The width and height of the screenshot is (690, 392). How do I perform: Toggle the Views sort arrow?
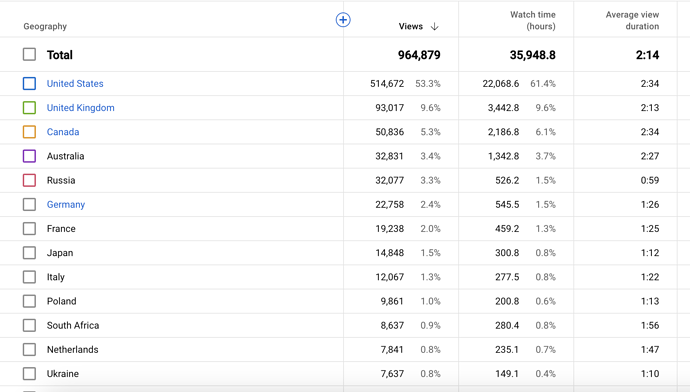pyautogui.click(x=435, y=26)
